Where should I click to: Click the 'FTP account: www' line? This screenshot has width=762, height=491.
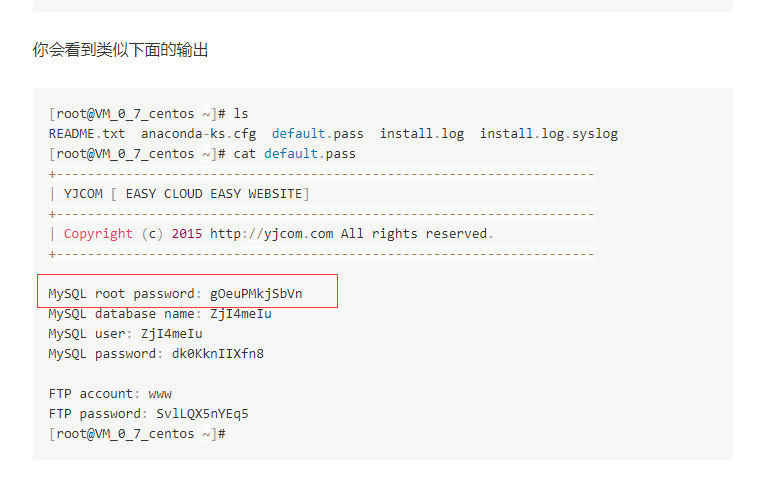click(110, 394)
